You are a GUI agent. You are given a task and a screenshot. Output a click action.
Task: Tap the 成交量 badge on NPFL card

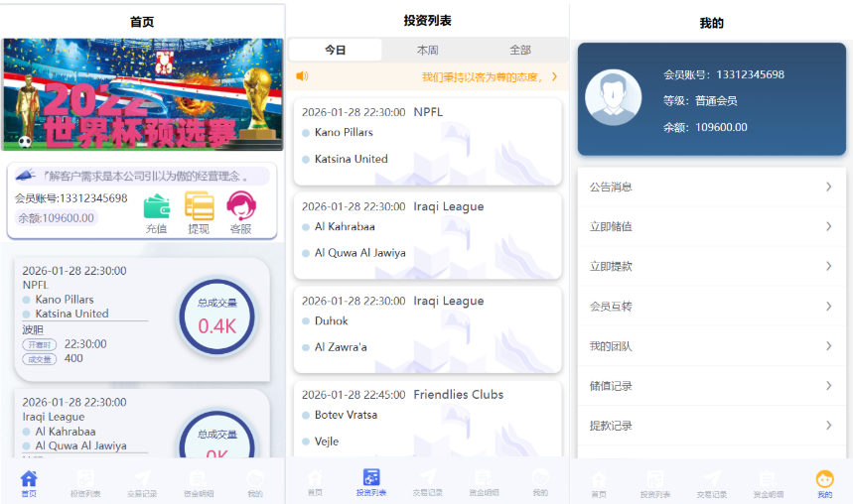pyautogui.click(x=39, y=359)
